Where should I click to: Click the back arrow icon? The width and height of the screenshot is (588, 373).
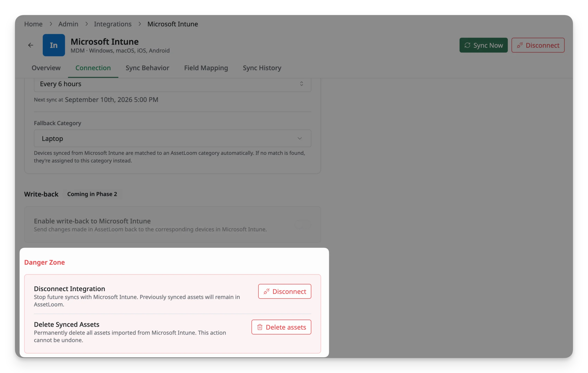[31, 45]
